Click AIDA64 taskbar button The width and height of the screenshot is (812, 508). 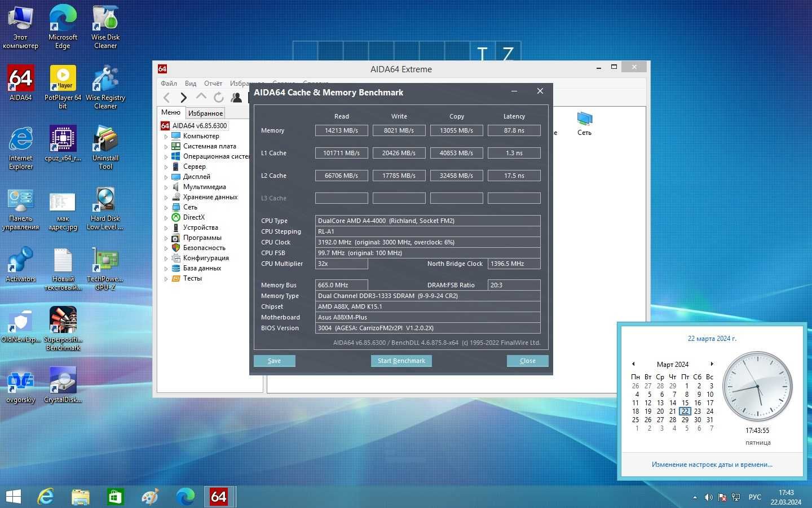[219, 497]
